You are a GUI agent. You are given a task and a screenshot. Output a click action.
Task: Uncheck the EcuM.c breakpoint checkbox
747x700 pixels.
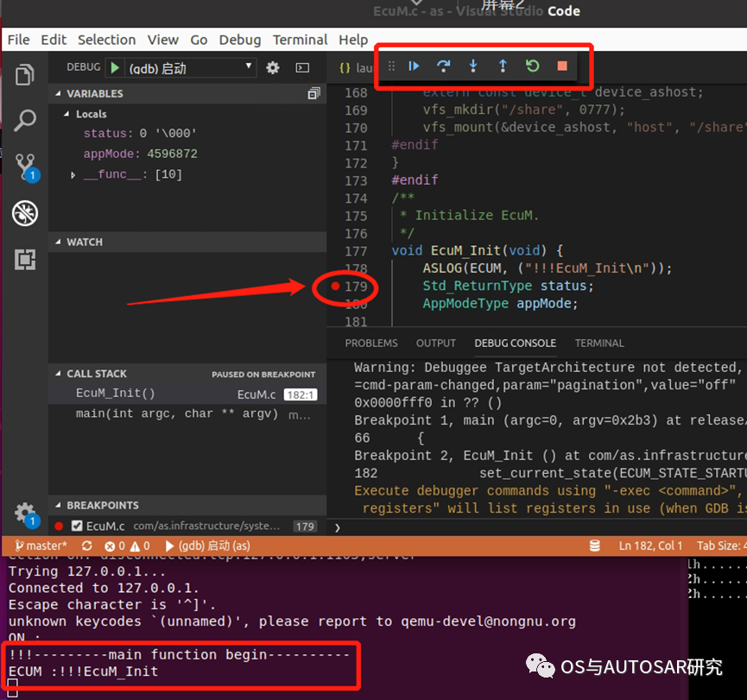(77, 526)
